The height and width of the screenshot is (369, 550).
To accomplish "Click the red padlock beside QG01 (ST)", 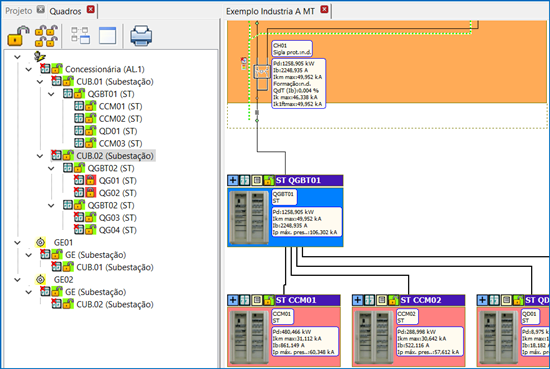I will pyautogui.click(x=90, y=181).
